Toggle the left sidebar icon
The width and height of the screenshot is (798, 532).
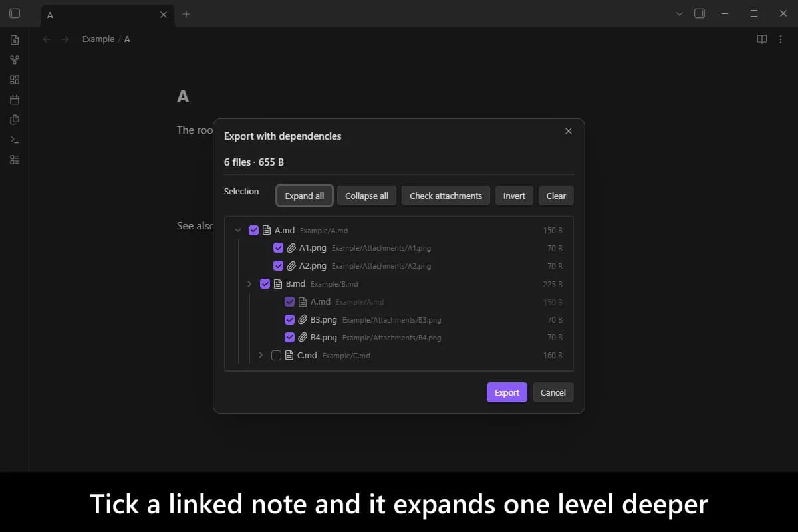point(15,13)
